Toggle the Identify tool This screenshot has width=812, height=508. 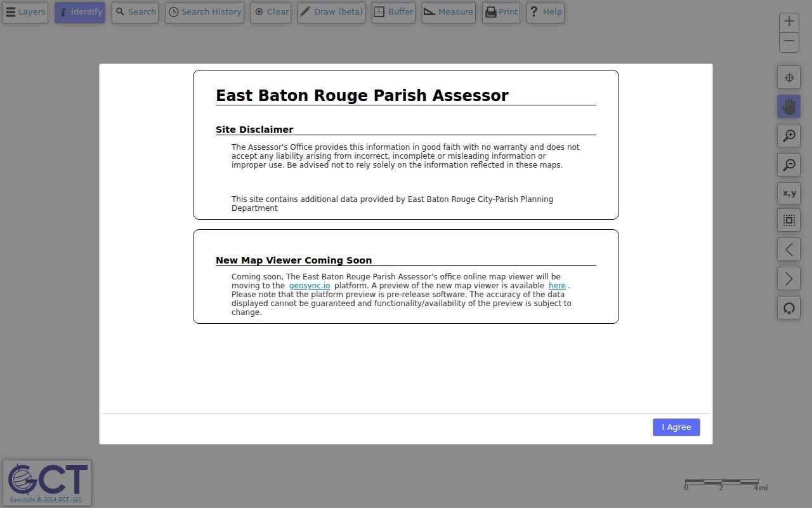click(80, 12)
